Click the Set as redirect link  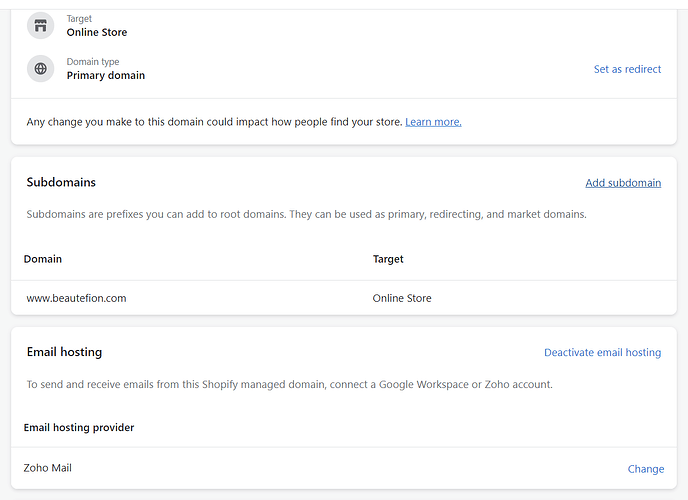tap(627, 69)
